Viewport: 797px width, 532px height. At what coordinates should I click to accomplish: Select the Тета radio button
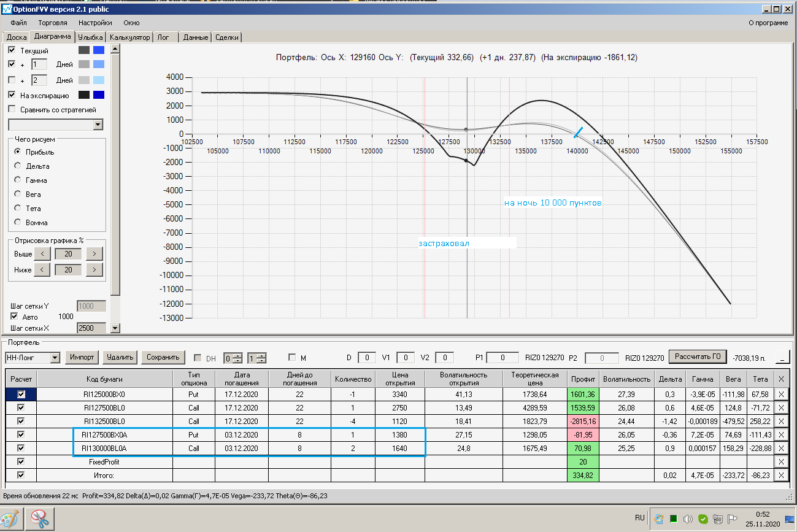pos(18,209)
